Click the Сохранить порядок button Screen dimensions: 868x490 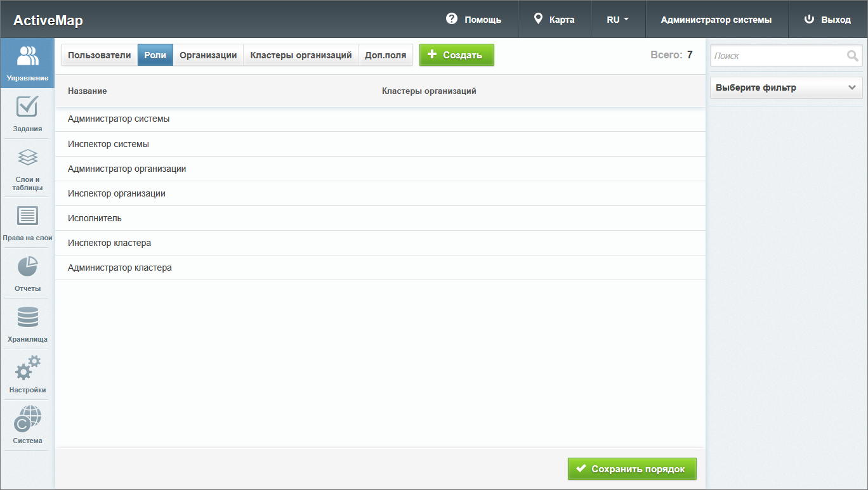point(631,469)
